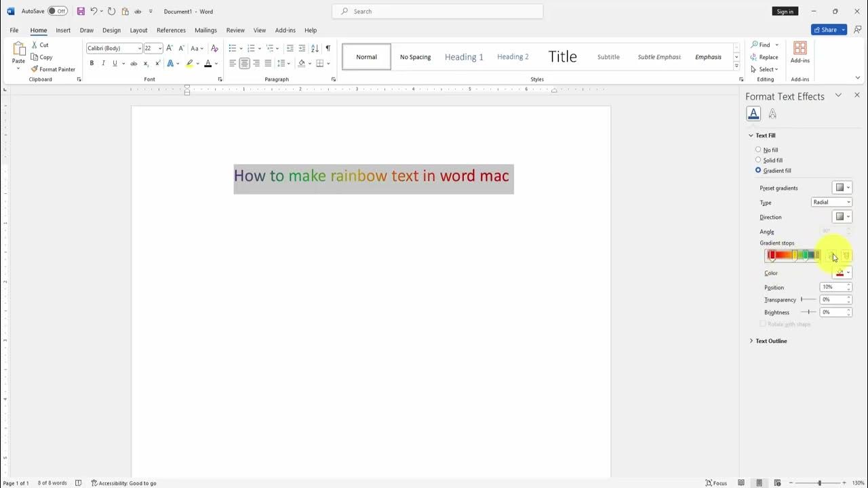Apply superscript formatting
The image size is (868, 488).
coord(157,63)
